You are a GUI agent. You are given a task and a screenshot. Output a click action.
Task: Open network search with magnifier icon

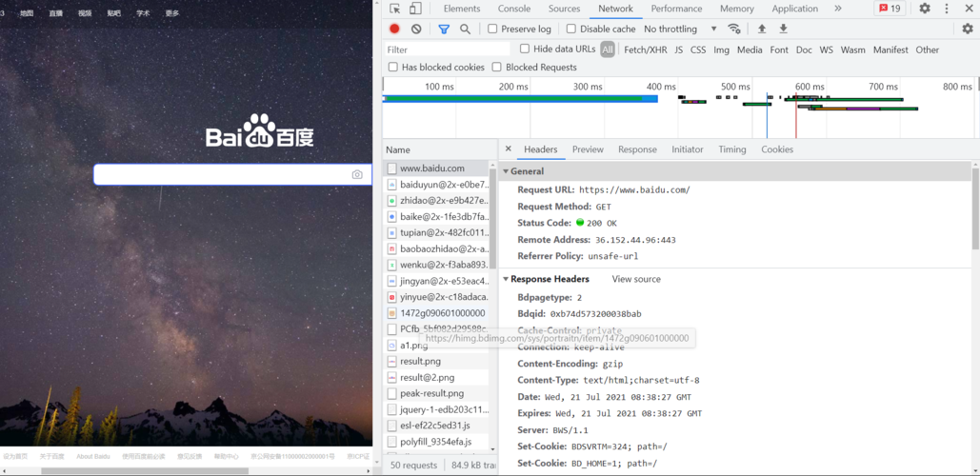466,29
